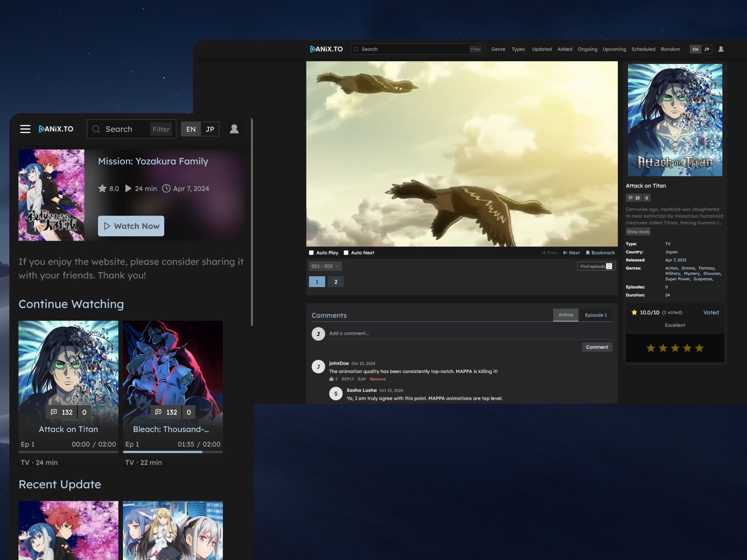The image size is (747, 560).
Task: Rate with the first gold star
Action: pyautogui.click(x=651, y=348)
